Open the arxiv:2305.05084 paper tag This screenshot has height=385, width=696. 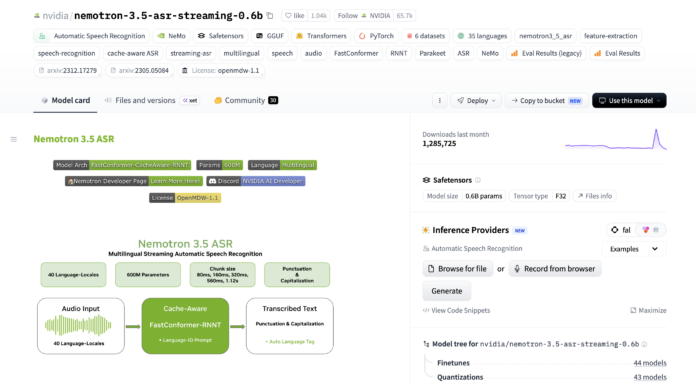pos(139,71)
